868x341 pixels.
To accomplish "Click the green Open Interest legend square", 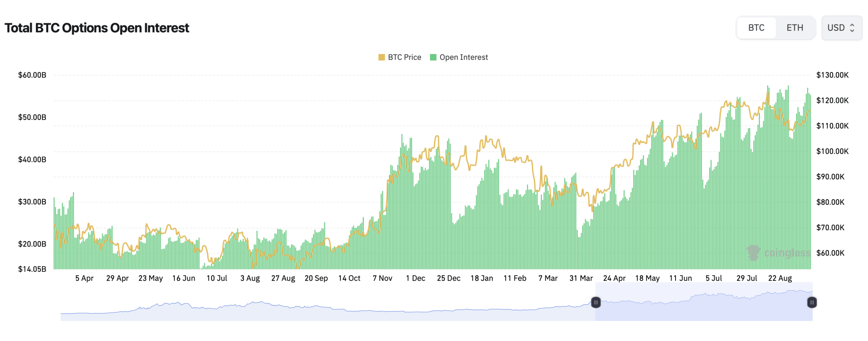I will tap(433, 57).
